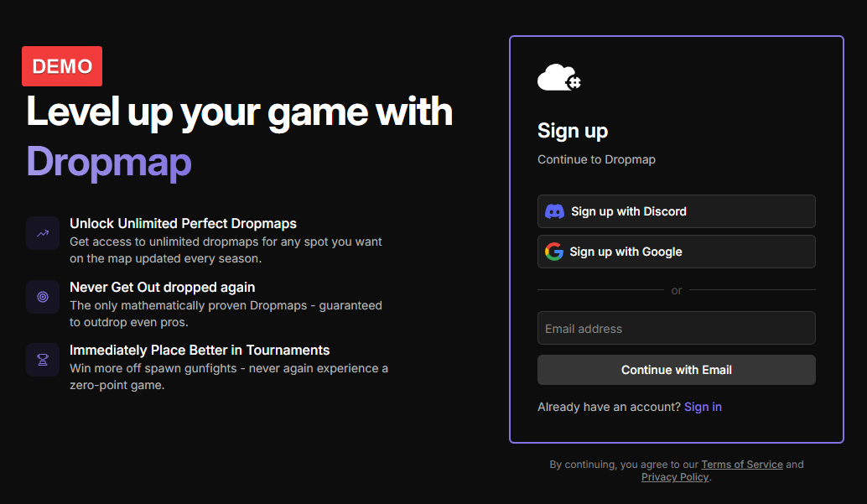867x504 pixels.
Task: View the Privacy Policy
Action: click(674, 476)
